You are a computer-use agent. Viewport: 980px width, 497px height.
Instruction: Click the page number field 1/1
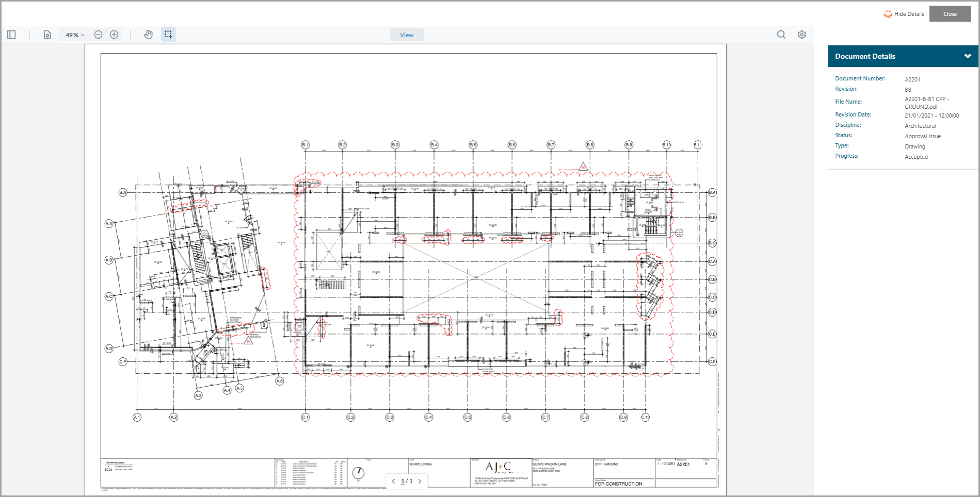tap(407, 481)
